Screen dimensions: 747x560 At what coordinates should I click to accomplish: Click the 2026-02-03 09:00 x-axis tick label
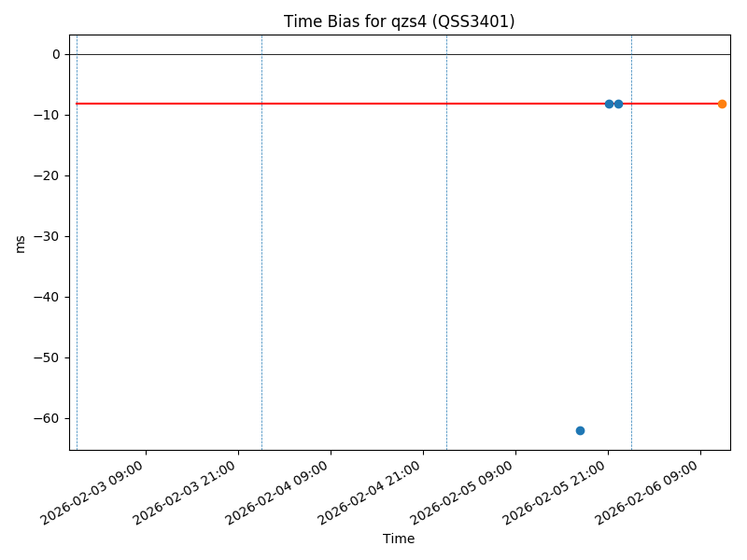click(93, 492)
